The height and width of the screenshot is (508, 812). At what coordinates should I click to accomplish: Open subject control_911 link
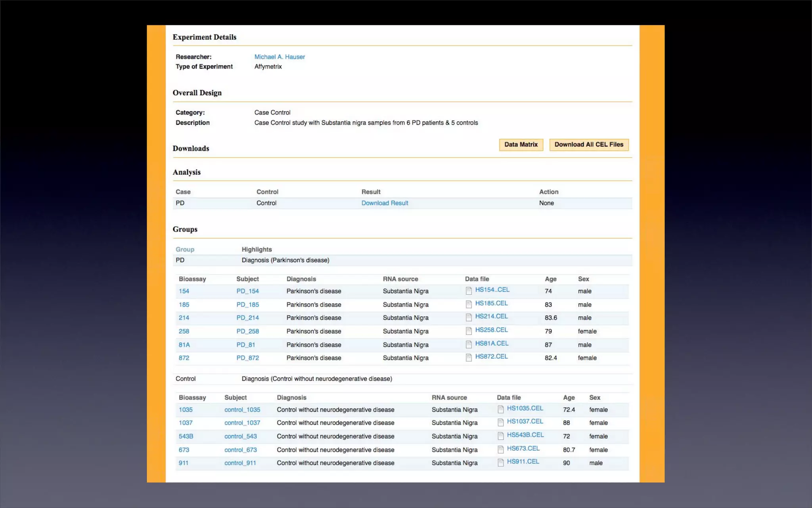pyautogui.click(x=240, y=463)
